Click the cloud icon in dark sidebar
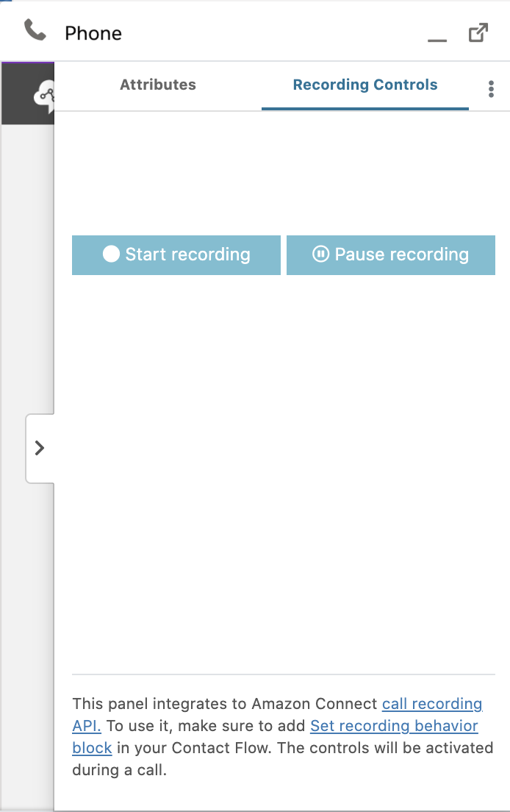510x812 pixels. pos(44,96)
